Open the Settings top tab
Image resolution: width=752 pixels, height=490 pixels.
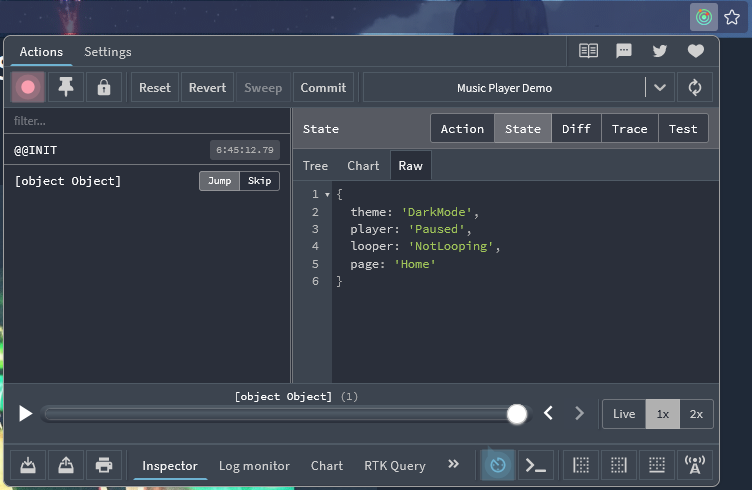(x=108, y=52)
